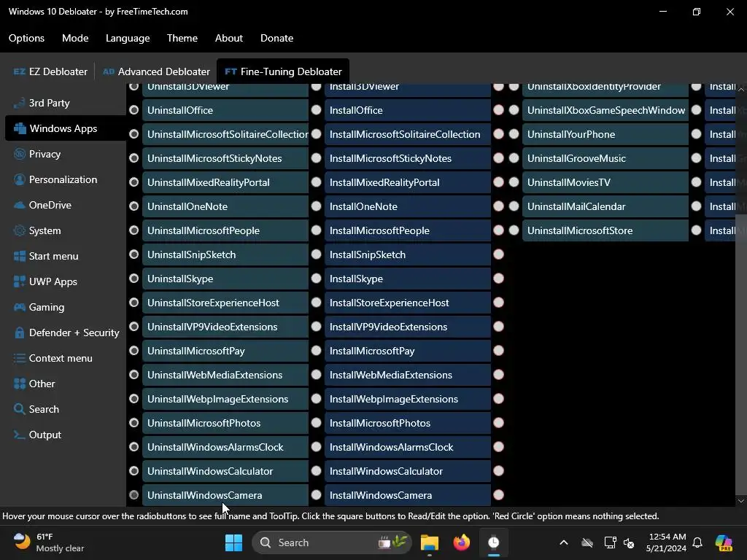Open the clock showing 12:54 AM
Viewport: 747px width, 560px height.
[666, 542]
